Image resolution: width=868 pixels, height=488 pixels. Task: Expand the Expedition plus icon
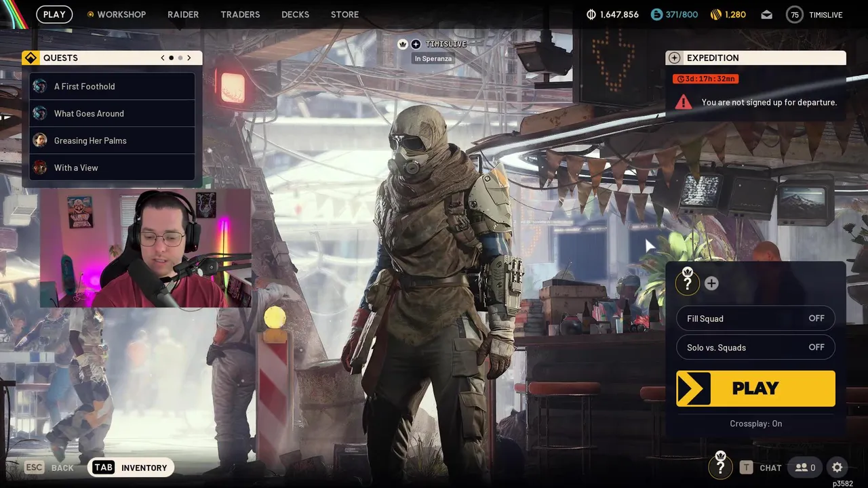click(674, 58)
